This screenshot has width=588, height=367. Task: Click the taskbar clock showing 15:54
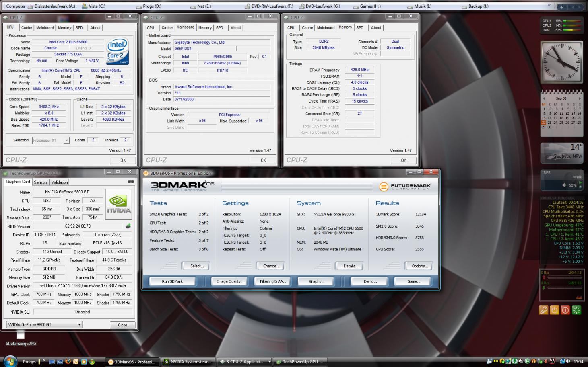(578, 362)
